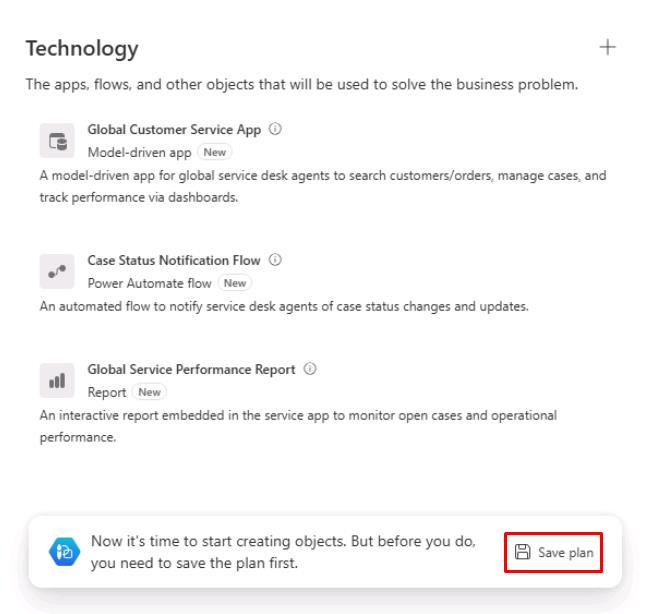The height and width of the screenshot is (614, 647).
Task: Click the Technology section heading
Action: [82, 49]
